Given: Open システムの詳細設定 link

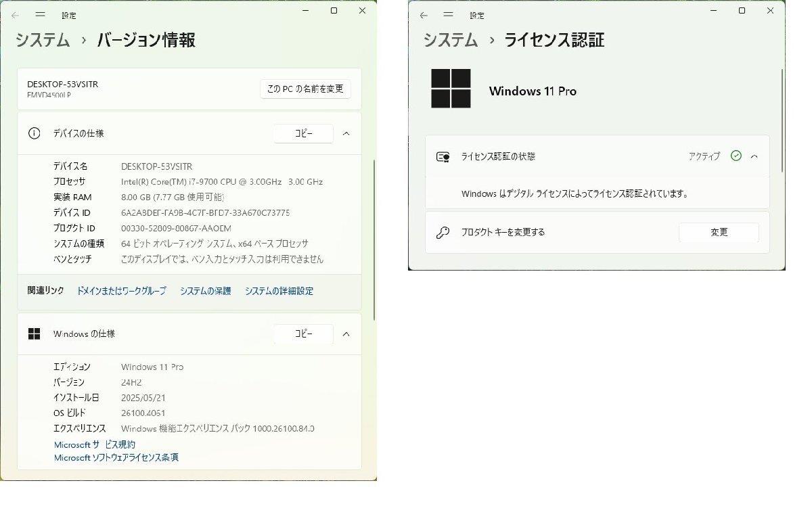Looking at the screenshot, I should coord(279,291).
